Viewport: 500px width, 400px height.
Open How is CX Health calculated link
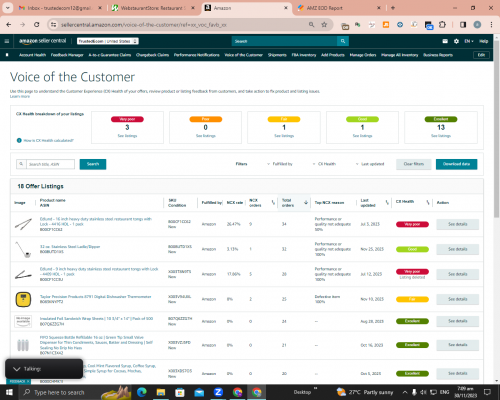tap(48, 140)
